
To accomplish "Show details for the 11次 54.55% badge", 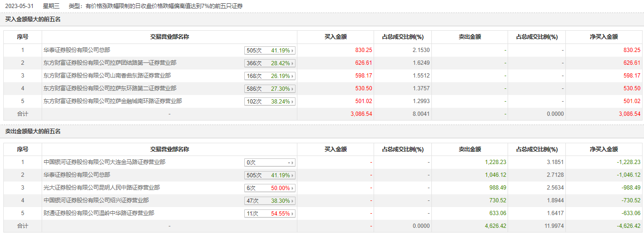I will tap(270, 214).
